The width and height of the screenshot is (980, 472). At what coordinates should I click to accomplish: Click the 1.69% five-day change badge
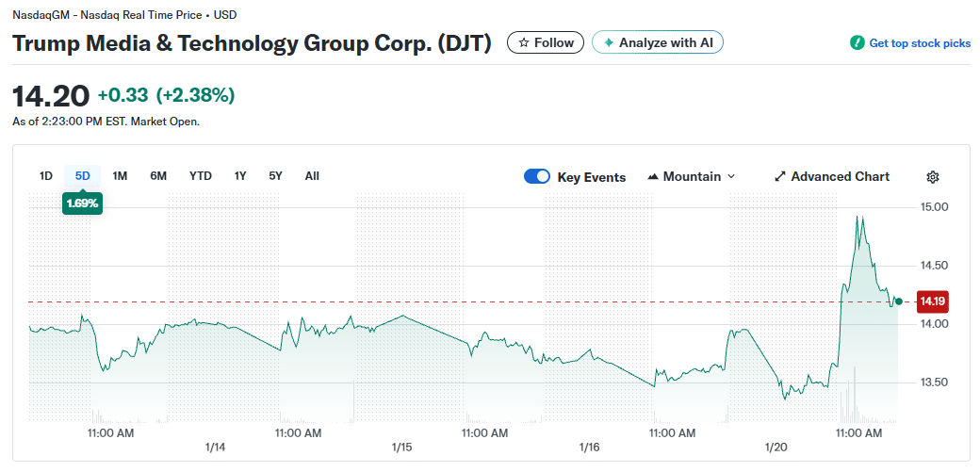coord(82,203)
